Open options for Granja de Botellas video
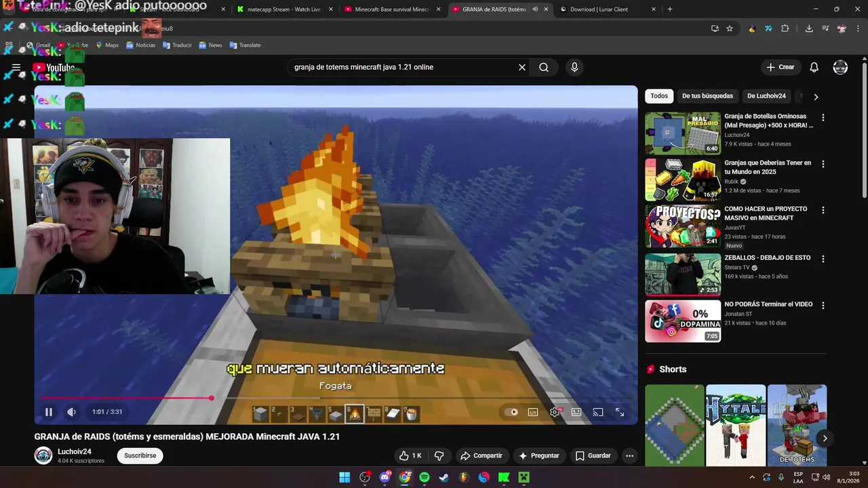 click(x=823, y=118)
